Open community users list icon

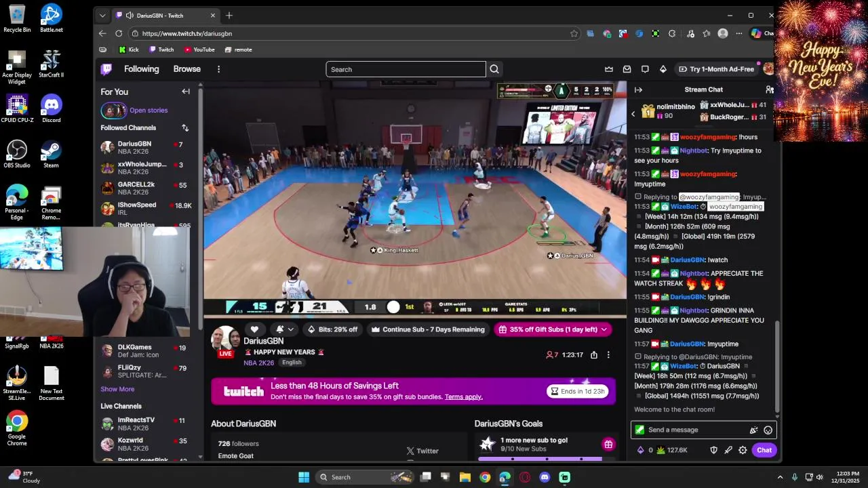point(769,89)
